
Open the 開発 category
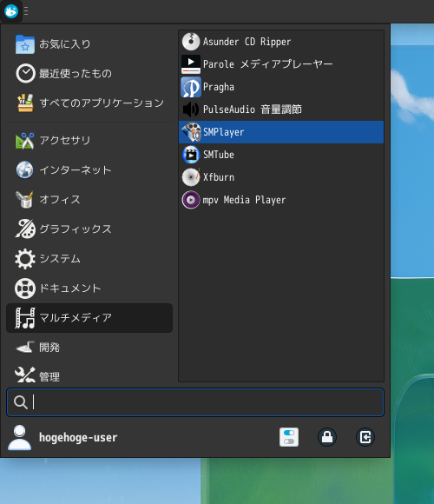(89, 348)
